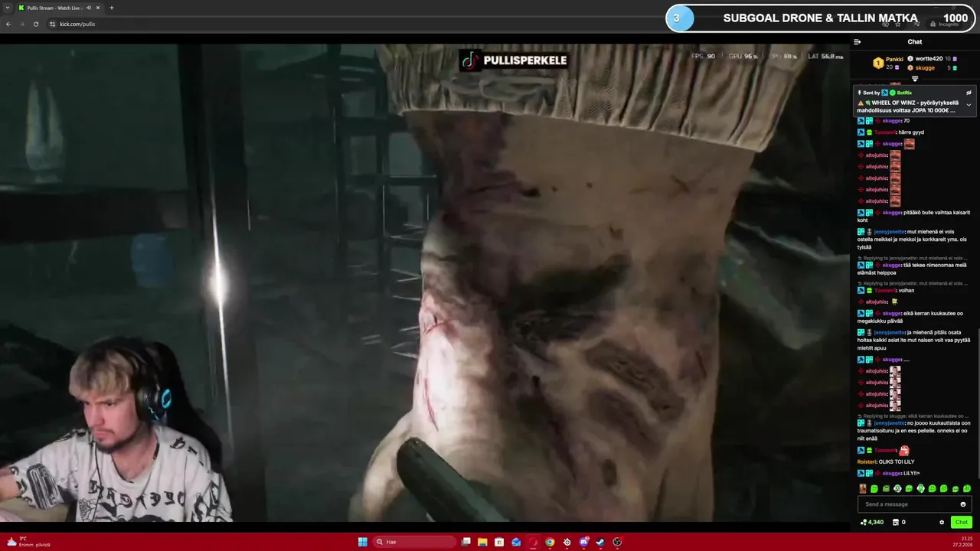Select the Pullis Stream browser tab
The width and height of the screenshot is (980, 551).
pyautogui.click(x=59, y=8)
